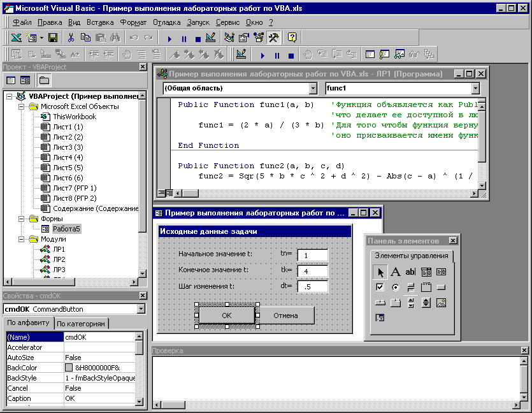The image size is (532, 413).
Task: Click the Reset stop icon in standard toolbar
Action: click(198, 39)
